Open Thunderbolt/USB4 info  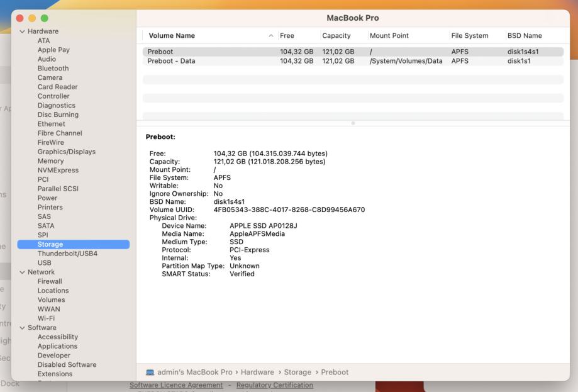67,254
